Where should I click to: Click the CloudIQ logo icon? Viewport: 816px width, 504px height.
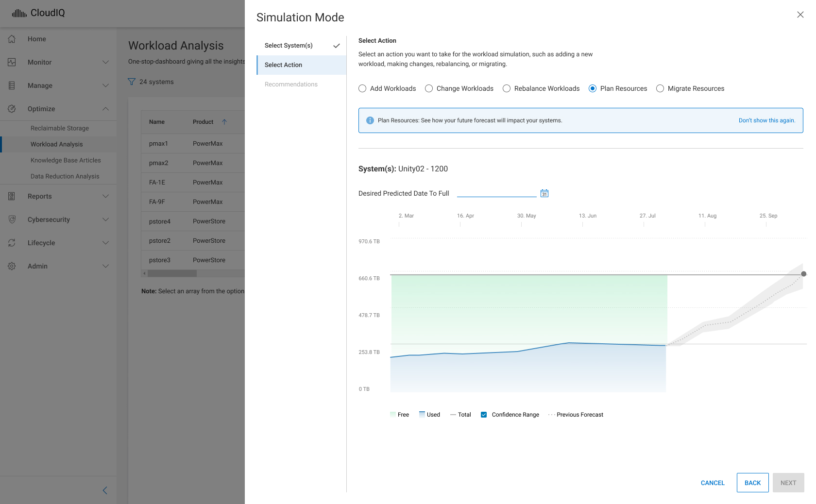(x=19, y=13)
